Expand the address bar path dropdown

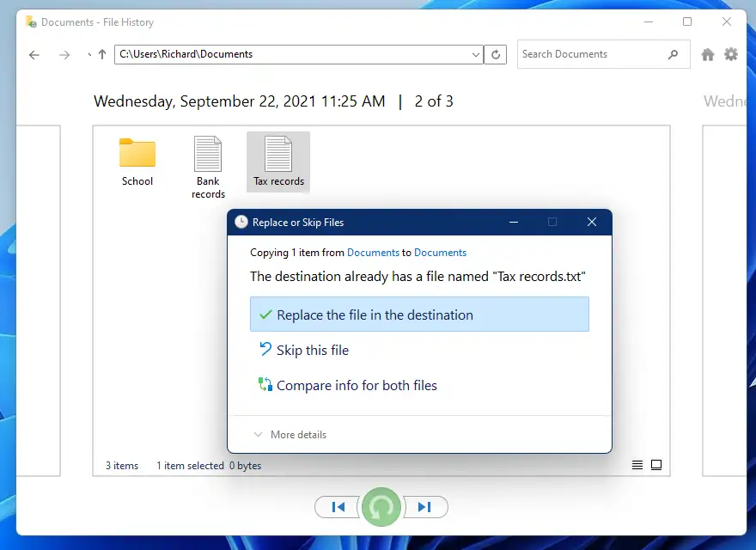475,54
